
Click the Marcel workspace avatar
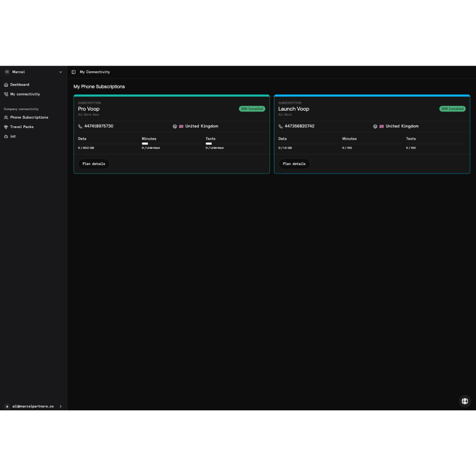coord(7,72)
